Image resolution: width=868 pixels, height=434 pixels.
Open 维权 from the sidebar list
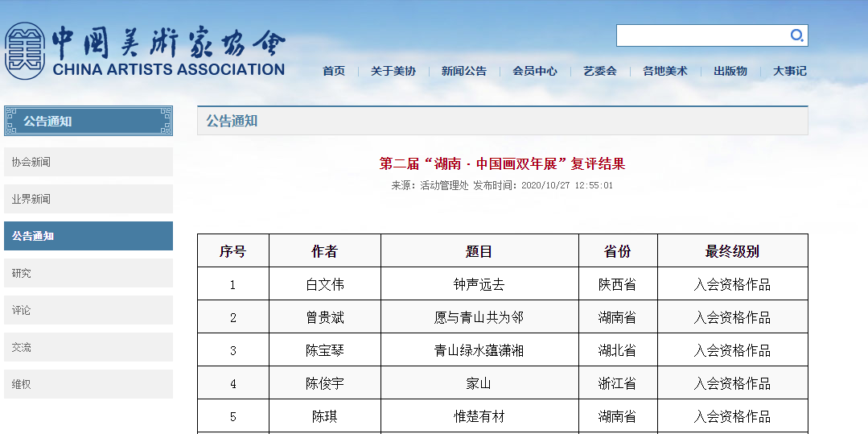coord(88,384)
